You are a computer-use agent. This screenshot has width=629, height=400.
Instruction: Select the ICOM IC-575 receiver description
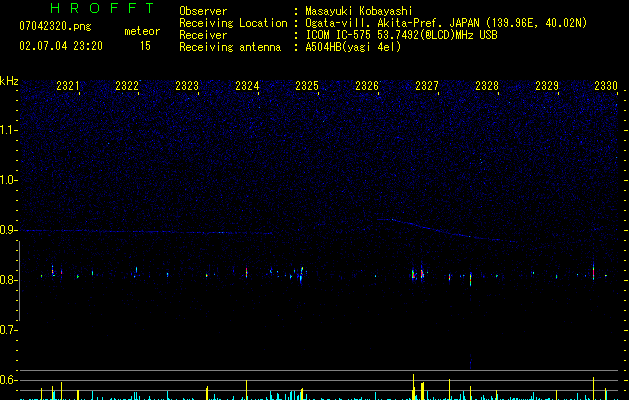(401, 35)
